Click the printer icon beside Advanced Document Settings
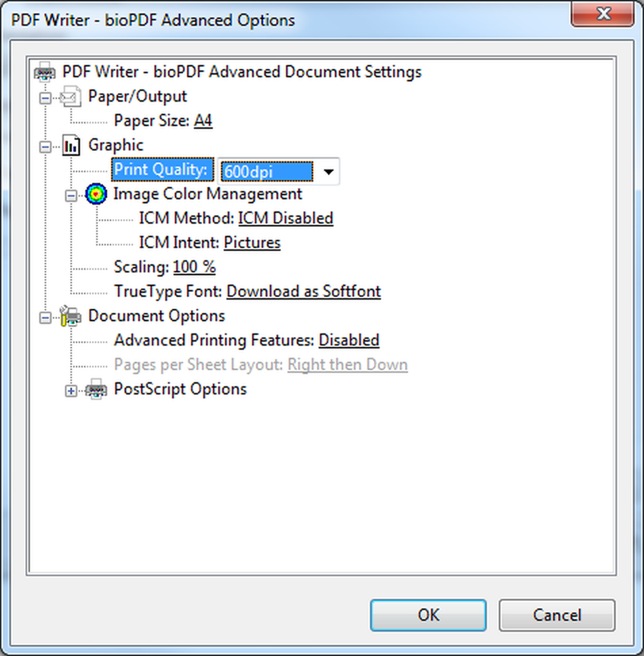The height and width of the screenshot is (656, 644). (x=45, y=72)
